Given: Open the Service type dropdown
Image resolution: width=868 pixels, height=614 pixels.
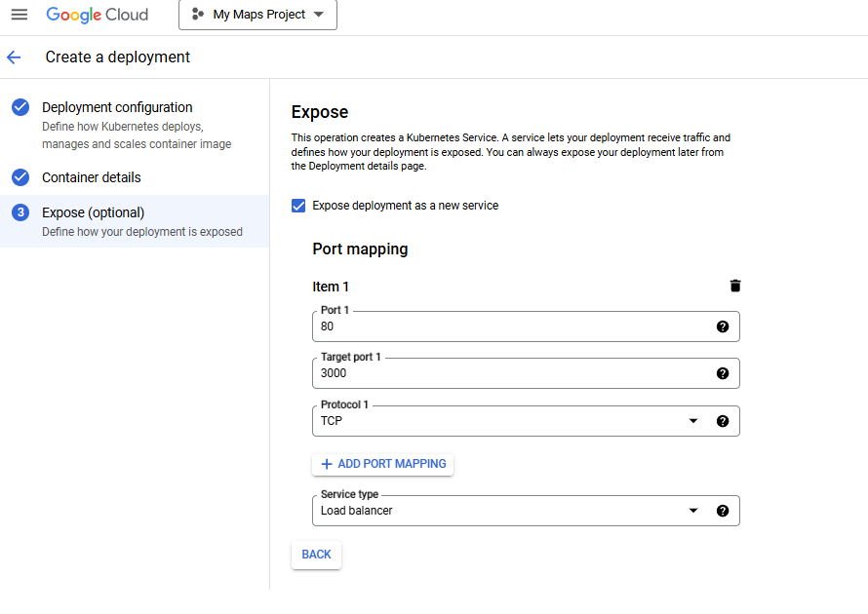Looking at the screenshot, I should [693, 510].
